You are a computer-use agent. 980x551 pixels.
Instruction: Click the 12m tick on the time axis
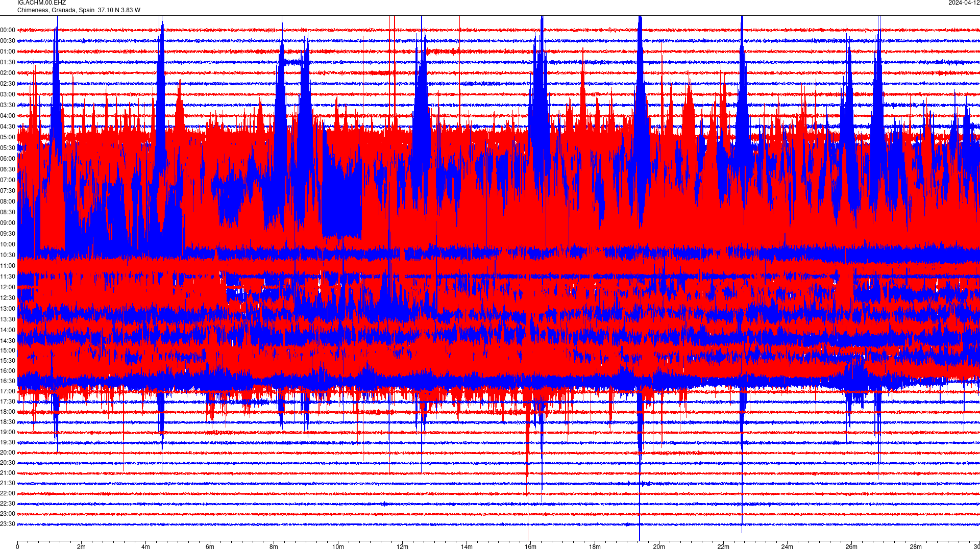pos(402,547)
